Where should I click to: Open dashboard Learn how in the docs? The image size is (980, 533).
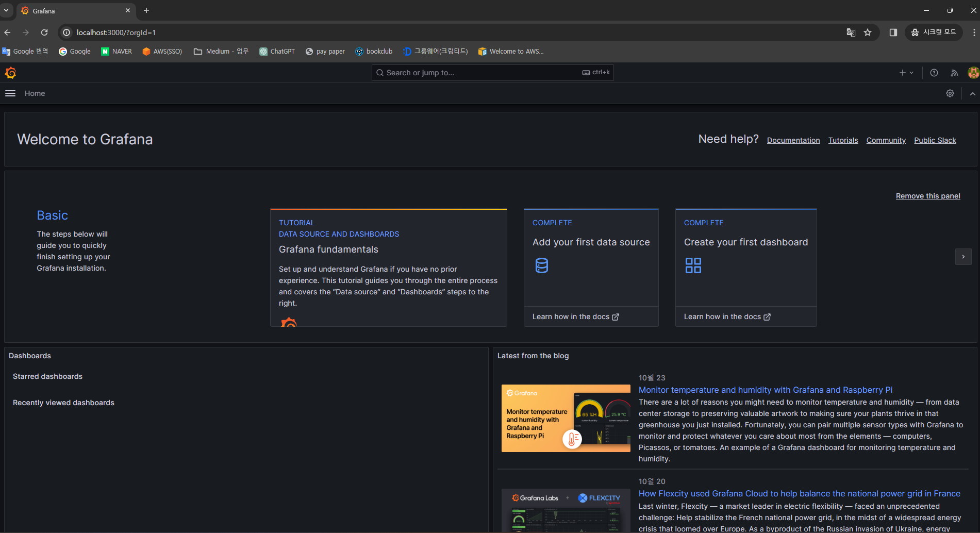[x=727, y=317]
